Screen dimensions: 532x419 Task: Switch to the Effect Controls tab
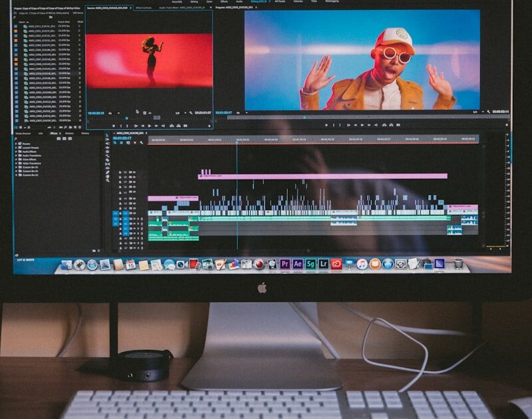(144, 8)
